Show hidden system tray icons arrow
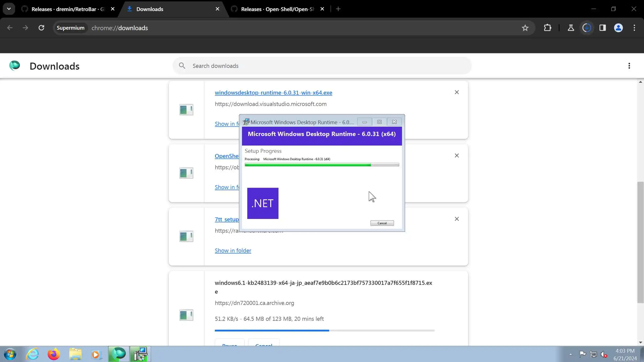Screen dimensions: 644x362 coord(571,354)
